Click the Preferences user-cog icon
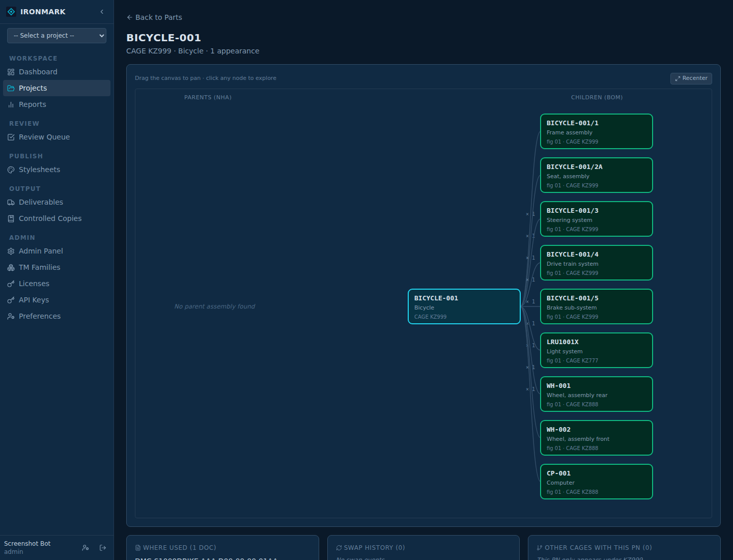 (11, 317)
